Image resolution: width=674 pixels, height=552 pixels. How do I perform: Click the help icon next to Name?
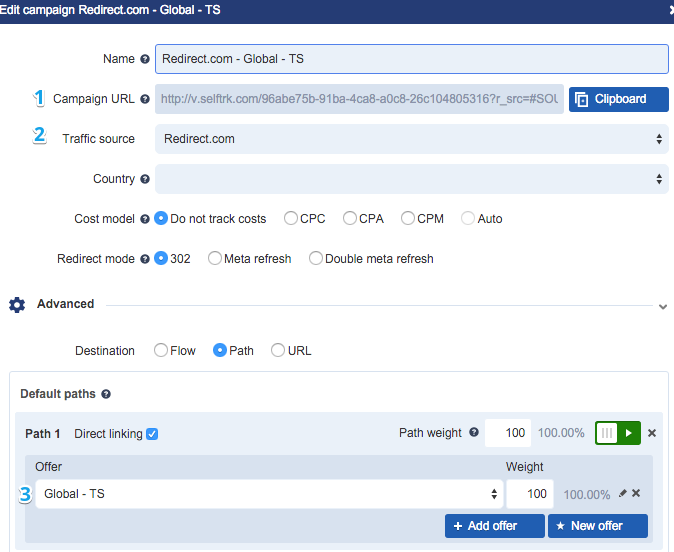pyautogui.click(x=145, y=59)
